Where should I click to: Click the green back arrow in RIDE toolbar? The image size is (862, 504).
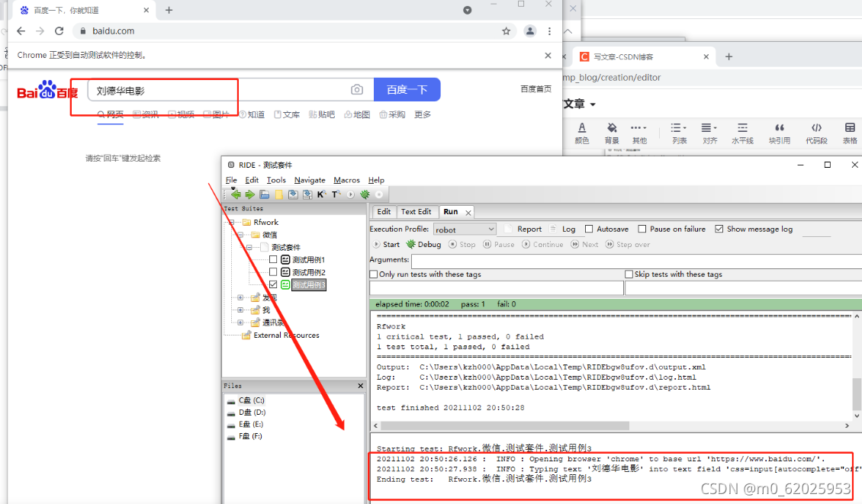tap(236, 194)
